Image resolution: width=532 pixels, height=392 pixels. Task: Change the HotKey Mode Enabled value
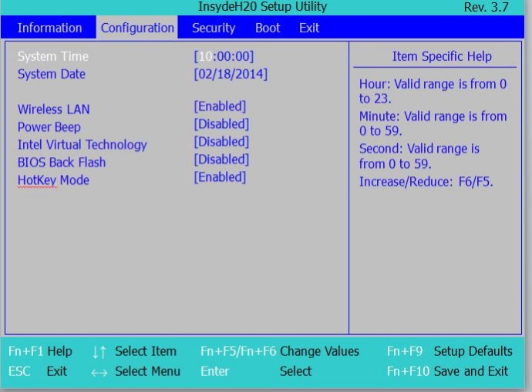tap(220, 177)
